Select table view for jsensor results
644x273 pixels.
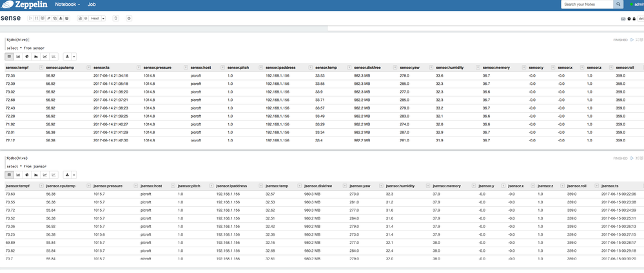coord(9,174)
